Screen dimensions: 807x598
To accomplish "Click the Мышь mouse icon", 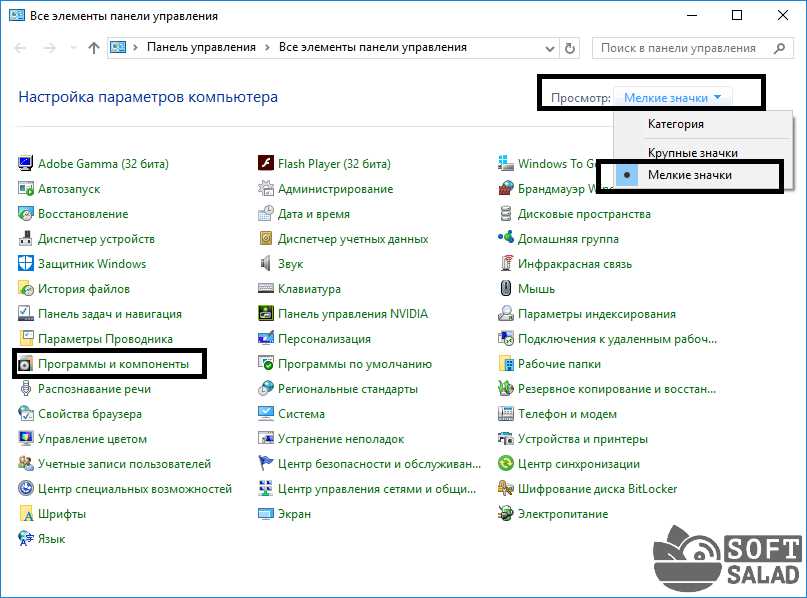I will (x=506, y=289).
